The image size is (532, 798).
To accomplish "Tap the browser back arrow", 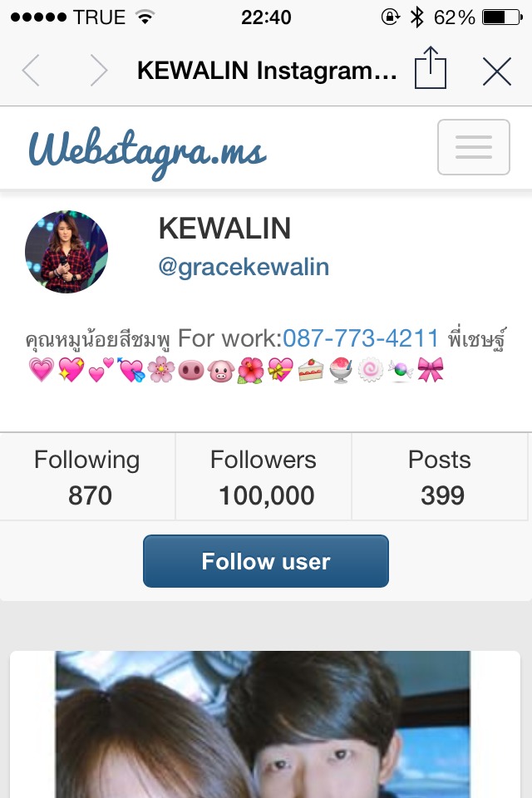I will (x=31, y=70).
